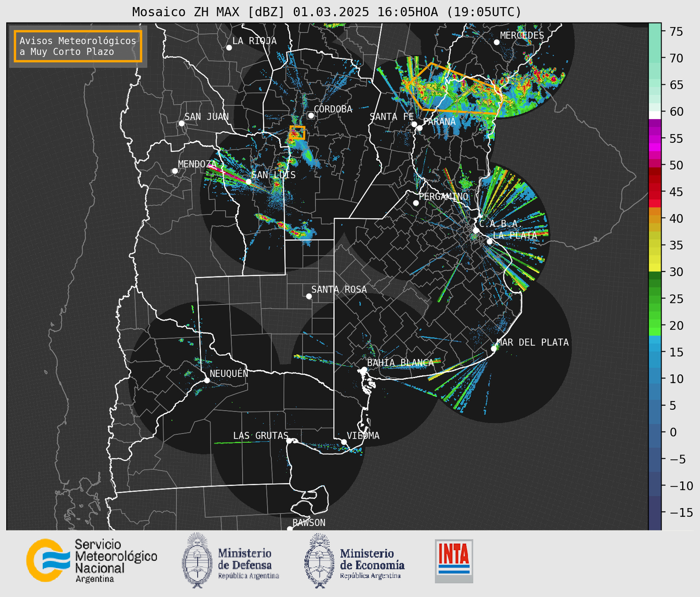Screen dimensions: 700x597
Task: Click the white dot marking Viedma
Action: coord(344,442)
